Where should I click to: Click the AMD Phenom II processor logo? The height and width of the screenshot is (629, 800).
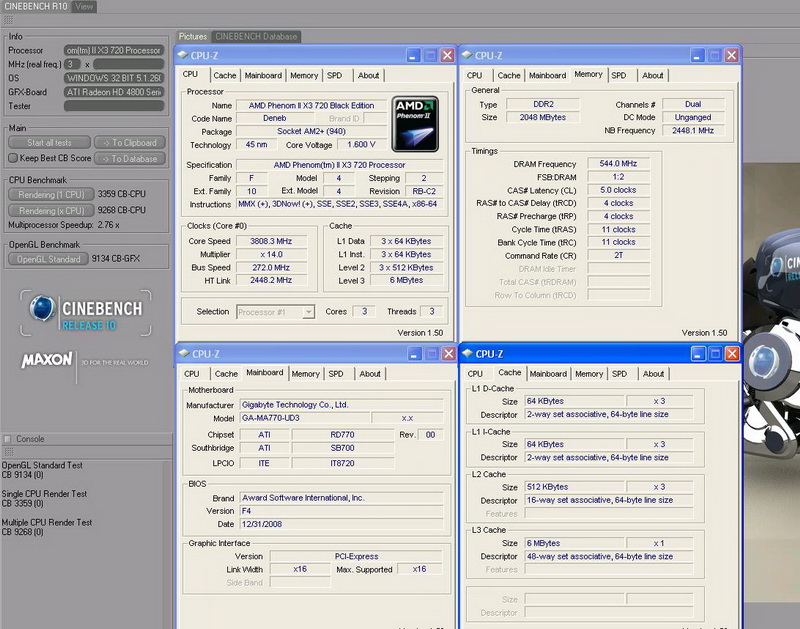415,123
